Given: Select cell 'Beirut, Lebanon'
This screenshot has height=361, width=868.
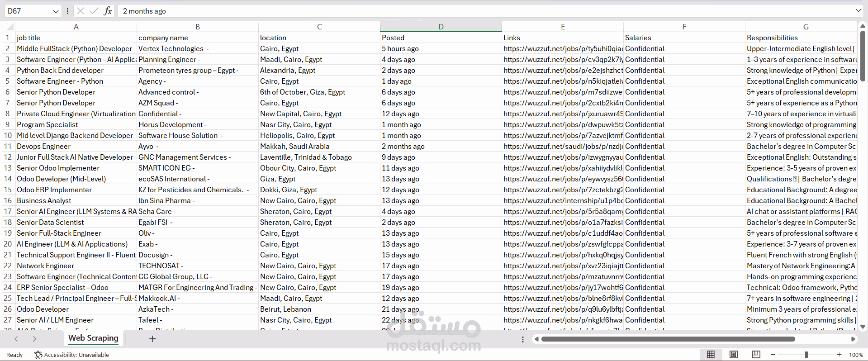Looking at the screenshot, I should [319, 309].
